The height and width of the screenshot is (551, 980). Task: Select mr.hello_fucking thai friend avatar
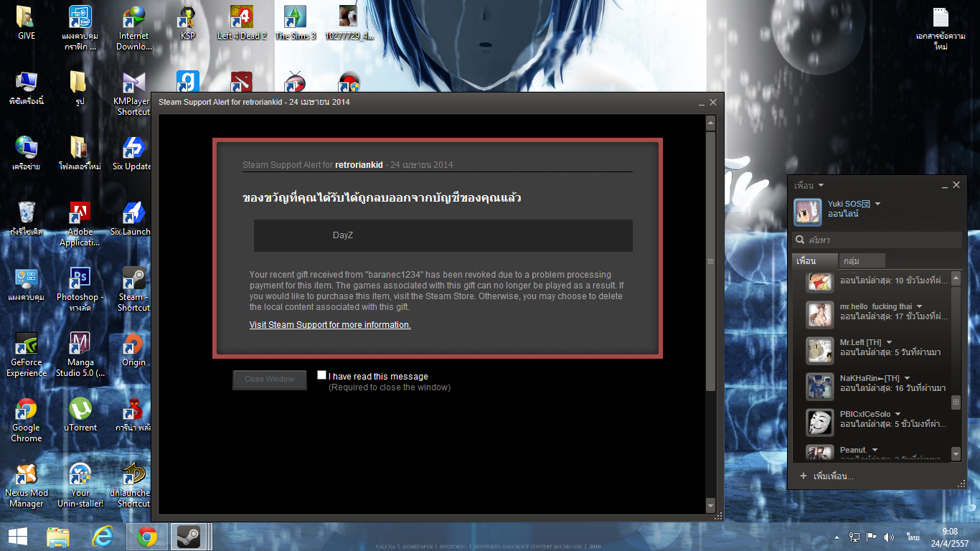819,315
